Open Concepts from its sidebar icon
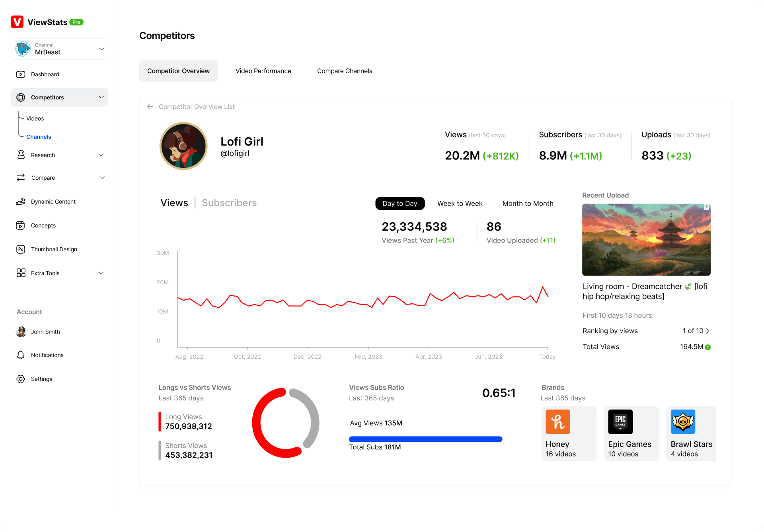The image size is (764, 532). coord(21,225)
